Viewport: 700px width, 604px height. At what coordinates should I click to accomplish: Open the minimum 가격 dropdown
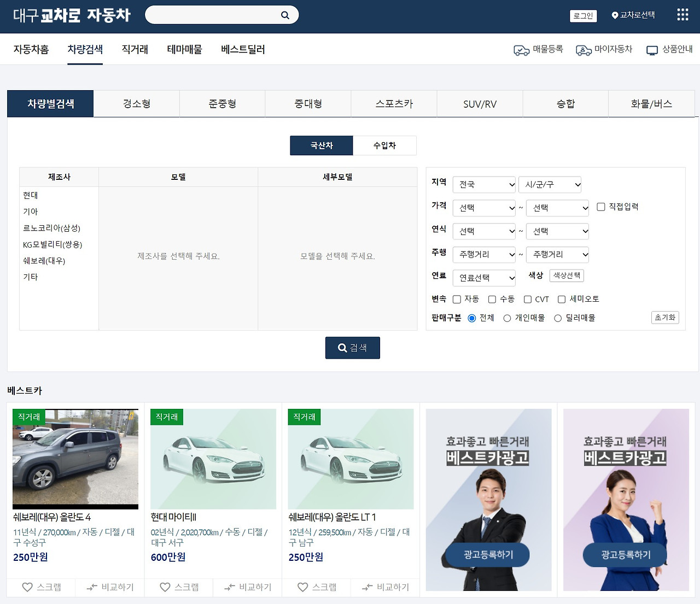point(484,208)
